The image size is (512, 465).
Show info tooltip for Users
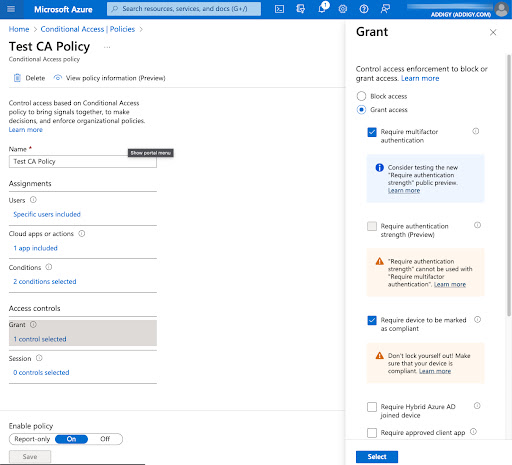33,200
